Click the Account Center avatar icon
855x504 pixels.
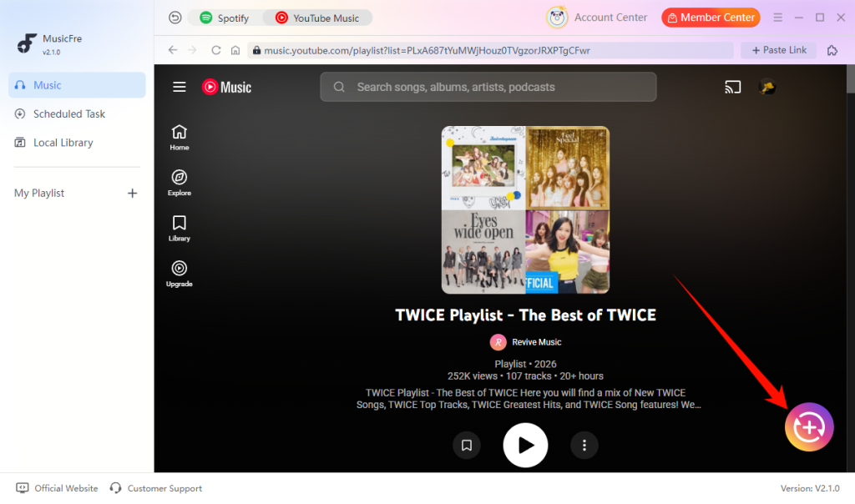point(557,18)
